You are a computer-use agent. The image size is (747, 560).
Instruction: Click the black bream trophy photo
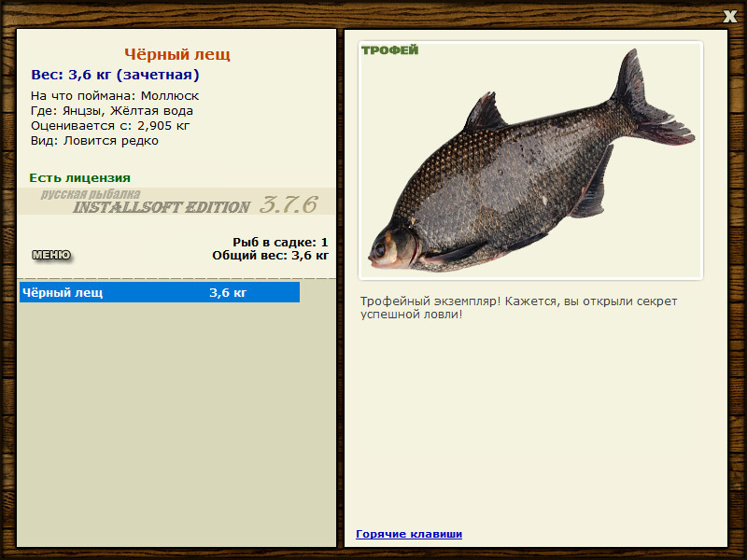[x=530, y=161]
